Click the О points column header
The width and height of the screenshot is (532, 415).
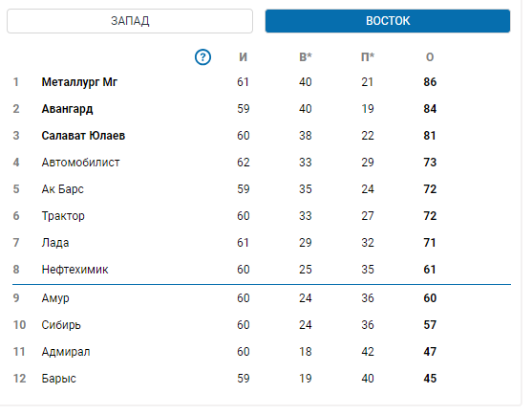(430, 57)
